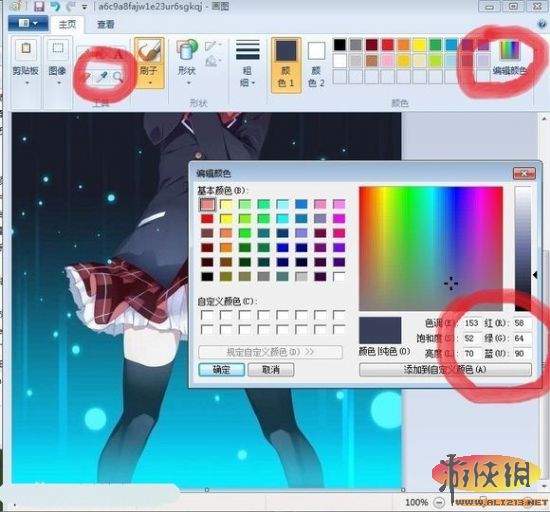Image resolution: width=550 pixels, height=512 pixels.
Task: Click 取消 to dismiss the dialog
Action: 271,370
